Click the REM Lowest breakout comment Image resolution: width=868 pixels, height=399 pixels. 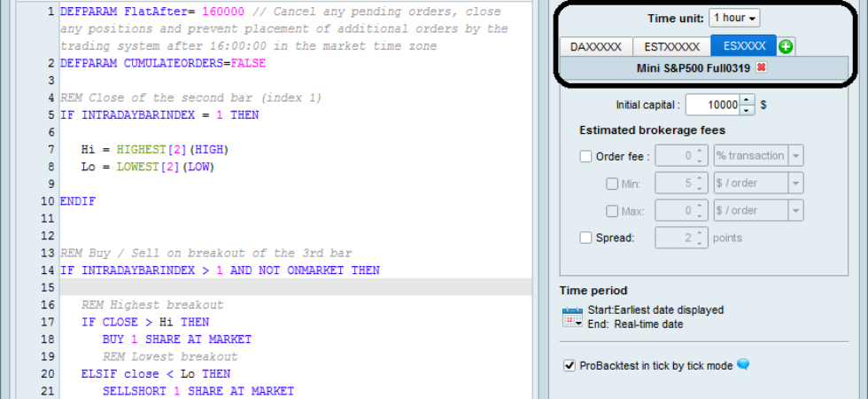click(170, 356)
